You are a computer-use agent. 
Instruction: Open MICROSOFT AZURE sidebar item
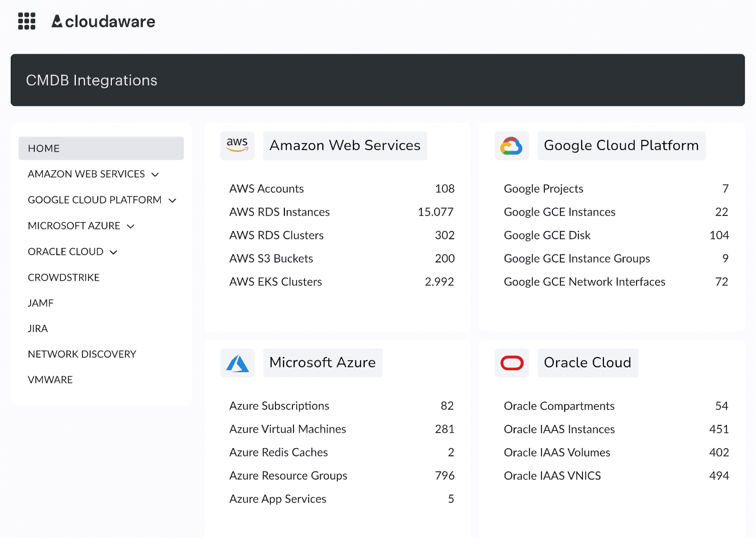[x=74, y=226]
